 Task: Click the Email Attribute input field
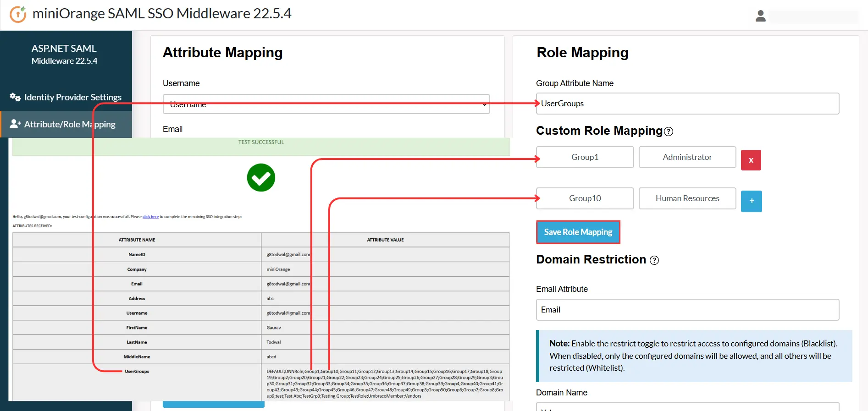(687, 310)
